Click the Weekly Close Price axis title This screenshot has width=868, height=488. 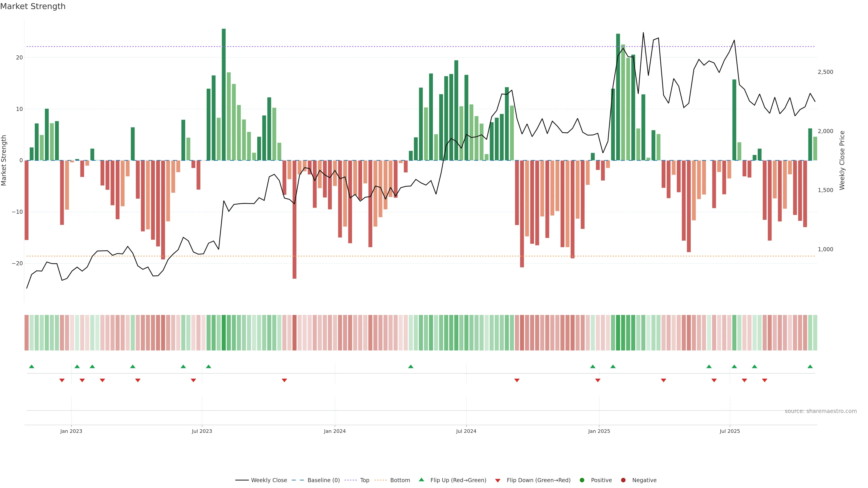click(842, 160)
